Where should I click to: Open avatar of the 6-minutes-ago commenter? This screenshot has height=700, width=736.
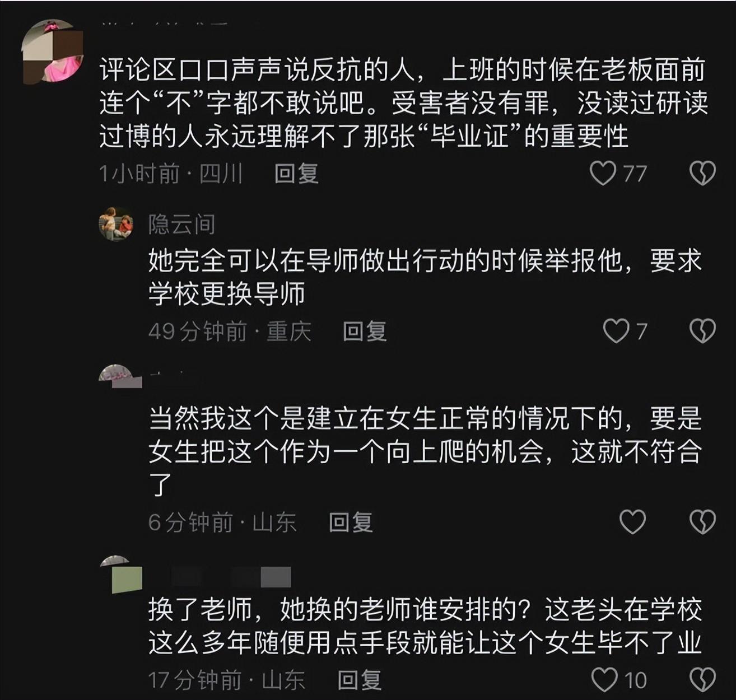(x=120, y=376)
